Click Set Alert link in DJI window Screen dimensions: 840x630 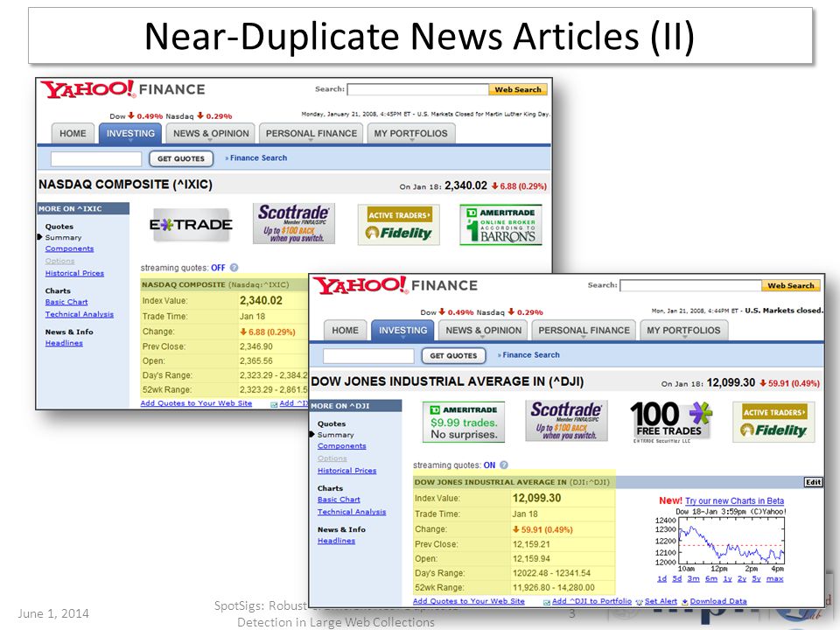pos(661,601)
